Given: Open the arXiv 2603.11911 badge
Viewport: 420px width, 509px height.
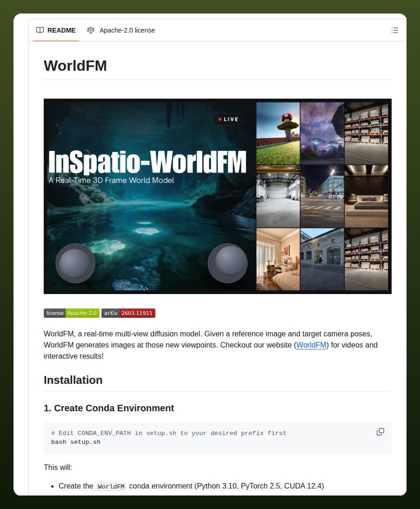Looking at the screenshot, I should 128,313.
